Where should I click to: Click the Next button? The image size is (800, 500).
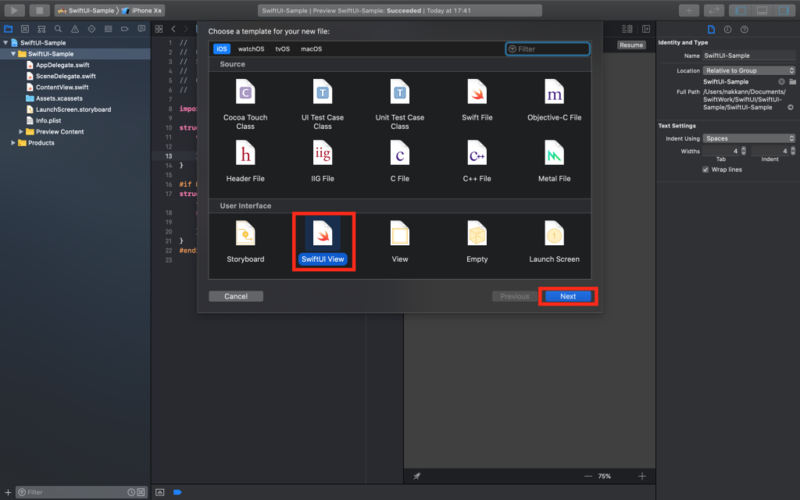(568, 296)
